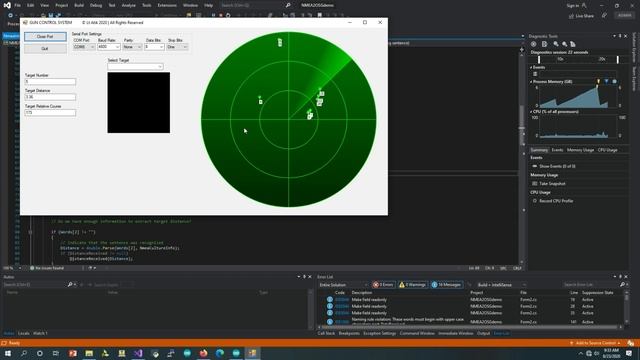
Task: Click Show Events link
Action: click(557, 167)
